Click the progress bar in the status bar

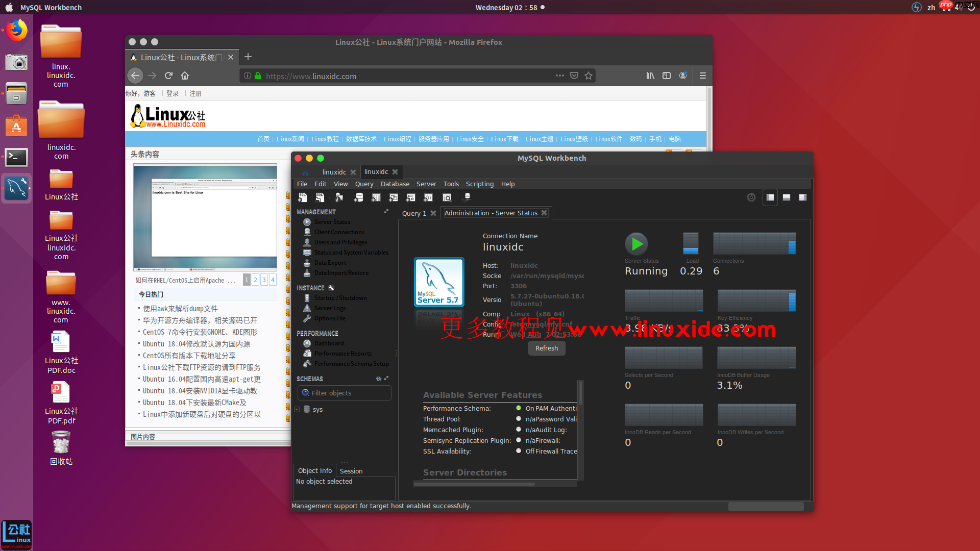coord(765,506)
